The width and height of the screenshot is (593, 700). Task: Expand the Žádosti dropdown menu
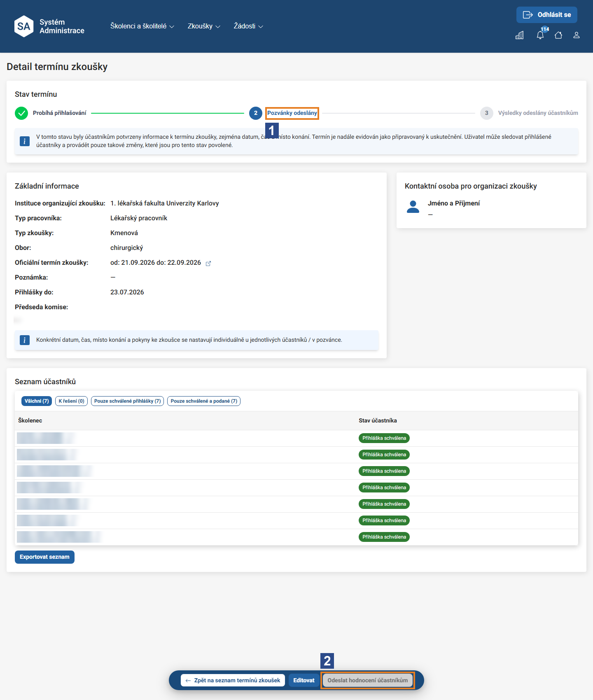[x=248, y=26]
